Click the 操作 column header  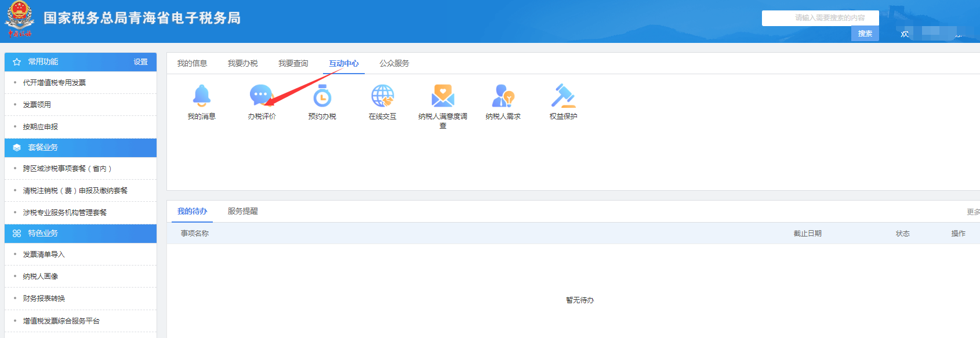[959, 234]
